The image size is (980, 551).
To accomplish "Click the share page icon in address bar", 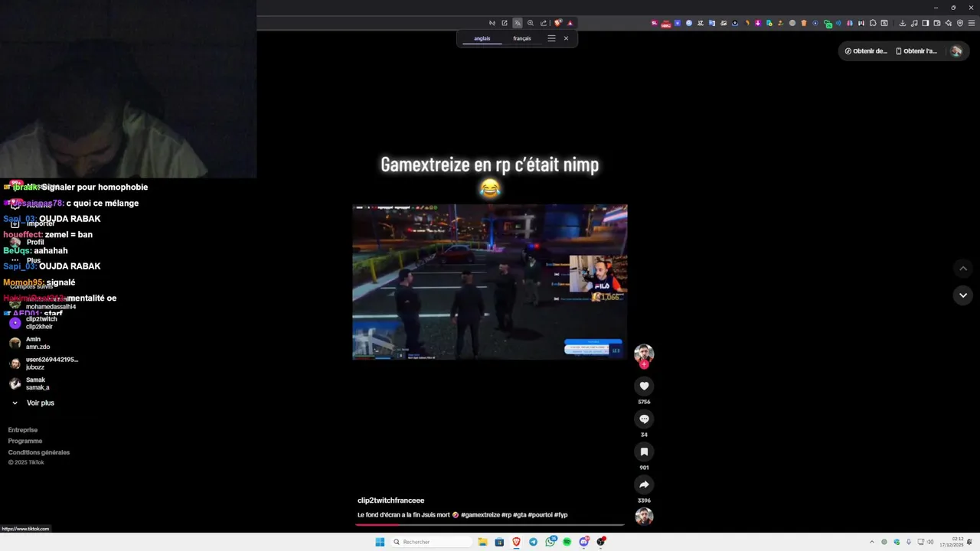I will 544,23.
